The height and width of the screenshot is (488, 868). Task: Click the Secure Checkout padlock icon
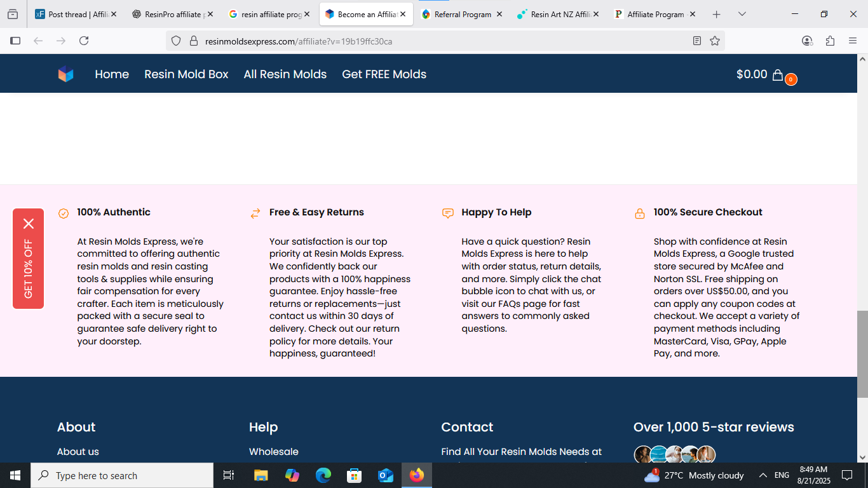640,213
